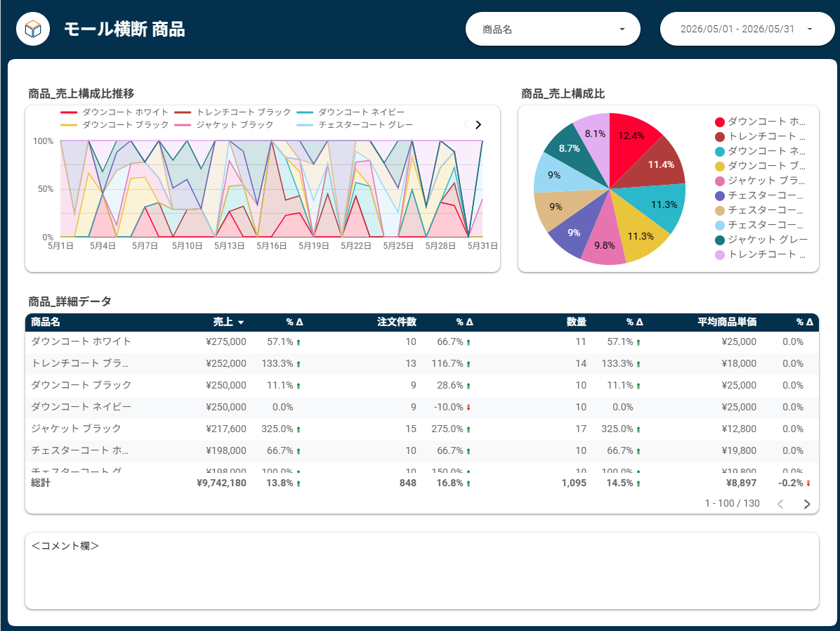Click previous legend page arrow in line chart
This screenshot has width=840, height=631.
[465, 125]
